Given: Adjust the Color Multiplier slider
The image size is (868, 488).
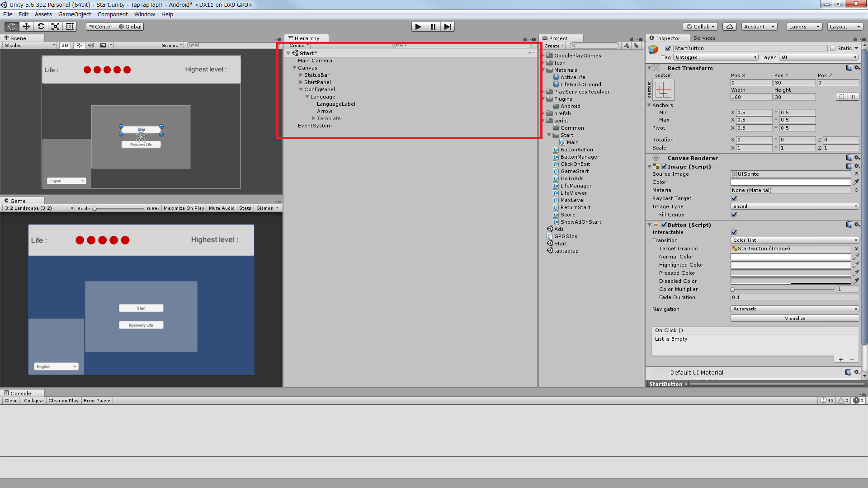Looking at the screenshot, I should point(783,289).
